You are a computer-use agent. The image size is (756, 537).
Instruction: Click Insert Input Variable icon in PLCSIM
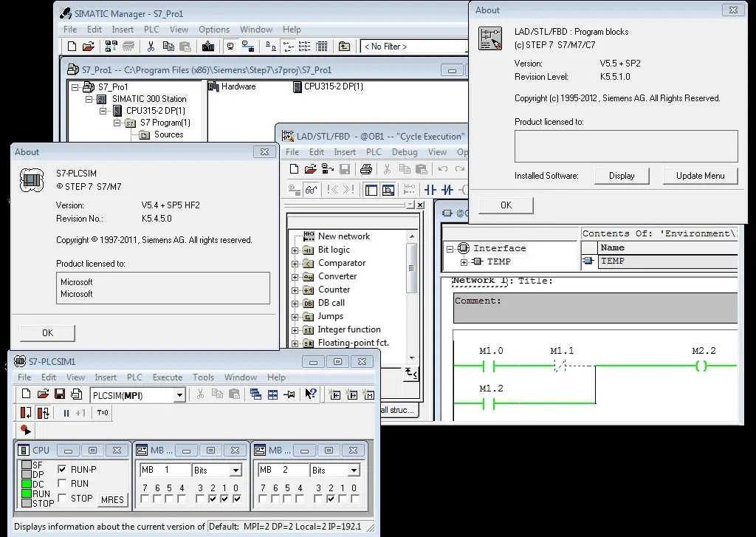(334, 394)
